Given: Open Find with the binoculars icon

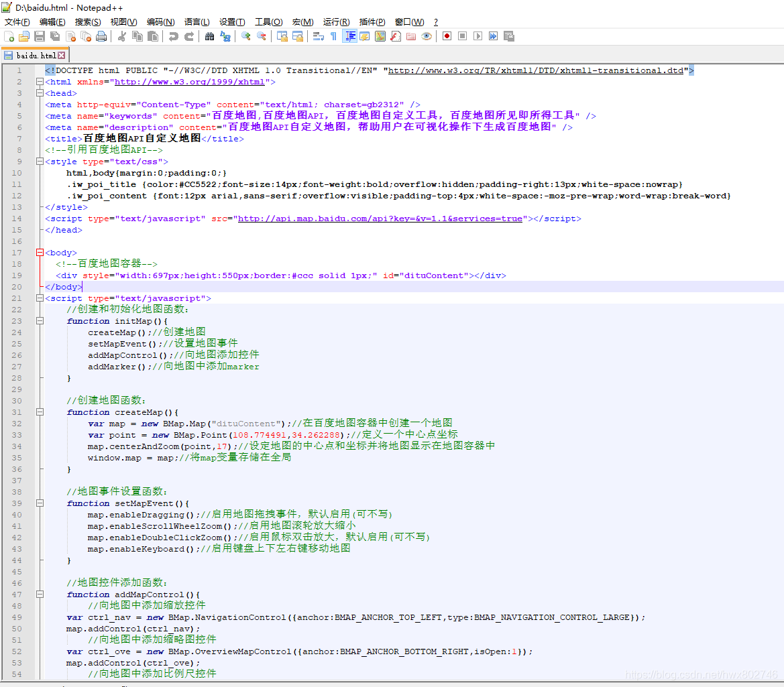Looking at the screenshot, I should 209,36.
